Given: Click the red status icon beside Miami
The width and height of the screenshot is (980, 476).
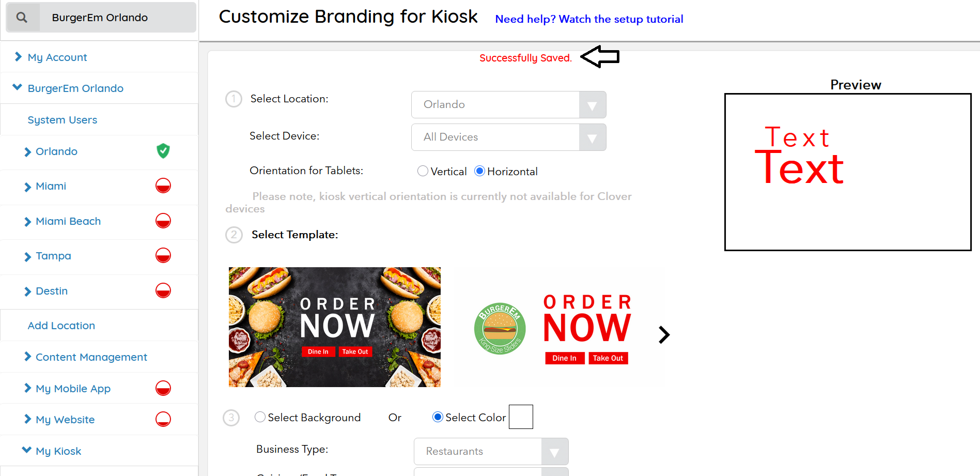Looking at the screenshot, I should [163, 186].
